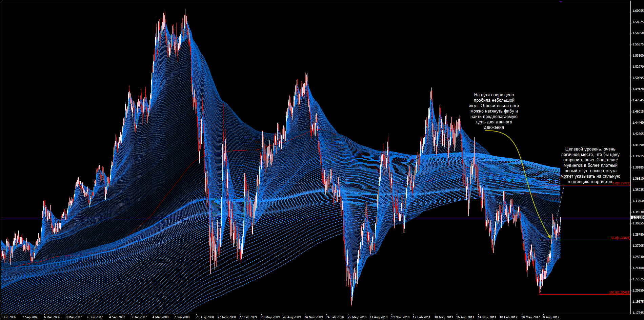
Task: Click the 1.25630 price scale label
Action: [638, 257]
